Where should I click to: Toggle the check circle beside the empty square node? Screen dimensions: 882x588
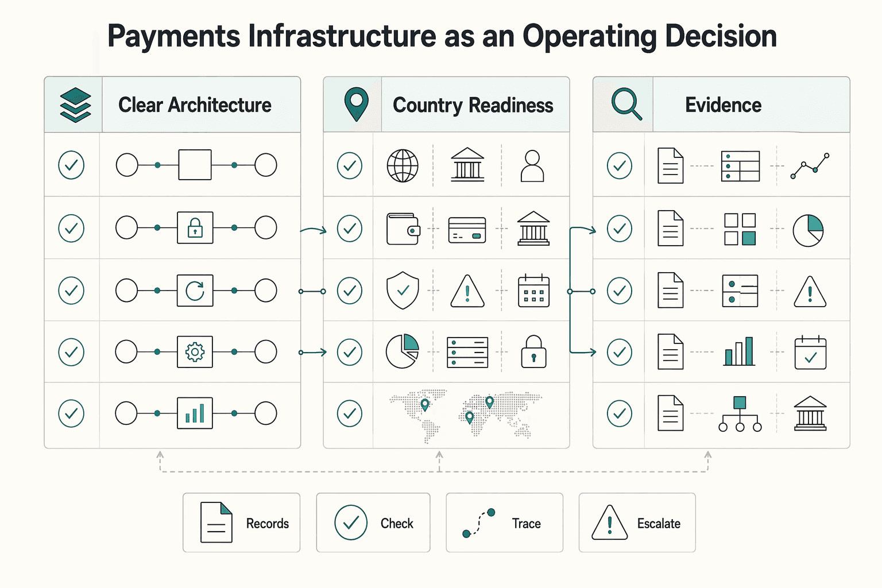pyautogui.click(x=71, y=165)
